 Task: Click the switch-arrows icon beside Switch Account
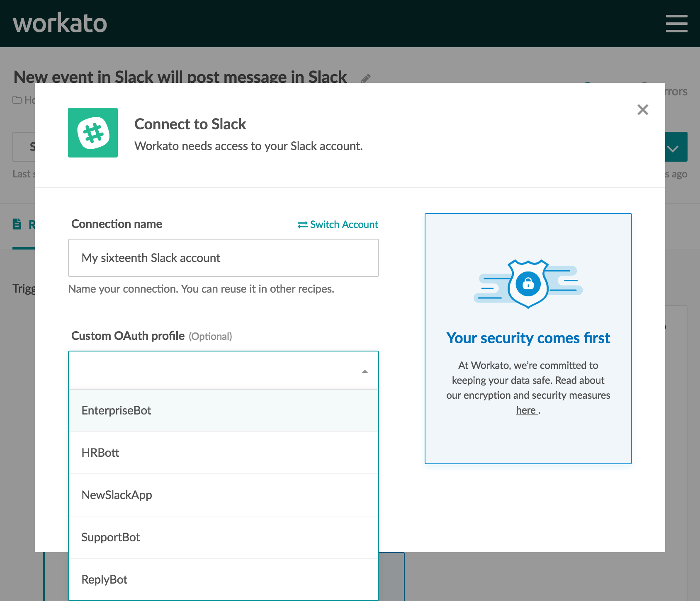tap(302, 224)
